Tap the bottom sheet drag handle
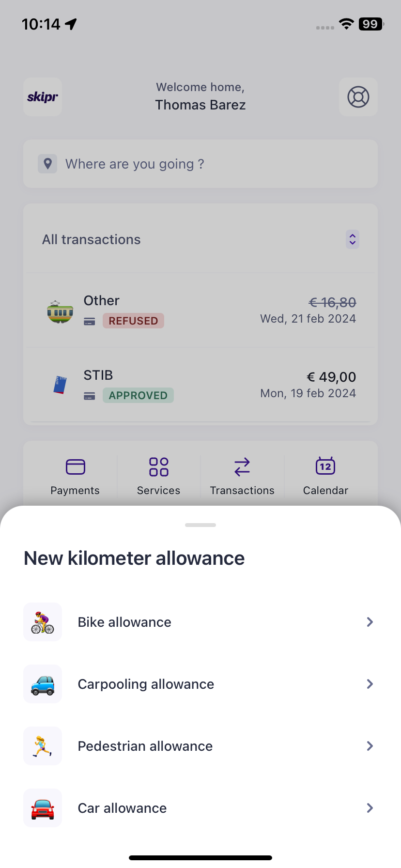Image resolution: width=401 pixels, height=868 pixels. pyautogui.click(x=200, y=525)
